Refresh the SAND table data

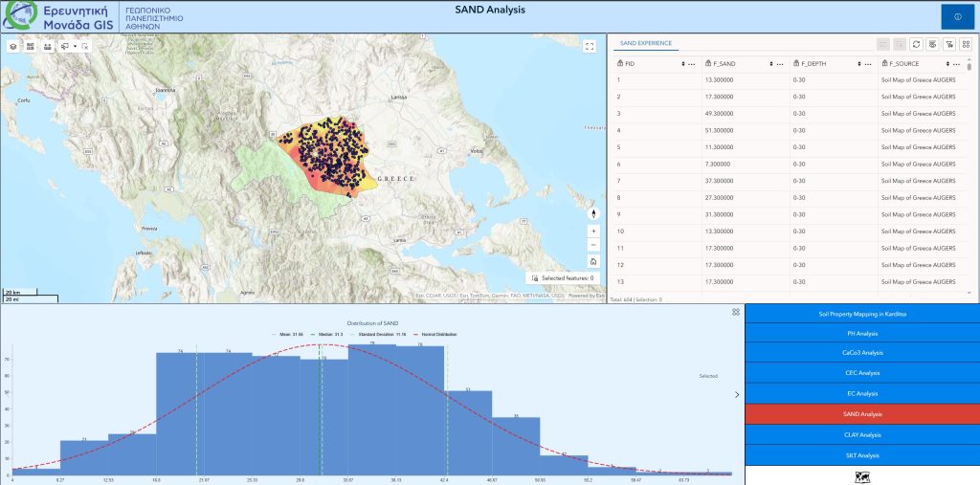pos(916,44)
